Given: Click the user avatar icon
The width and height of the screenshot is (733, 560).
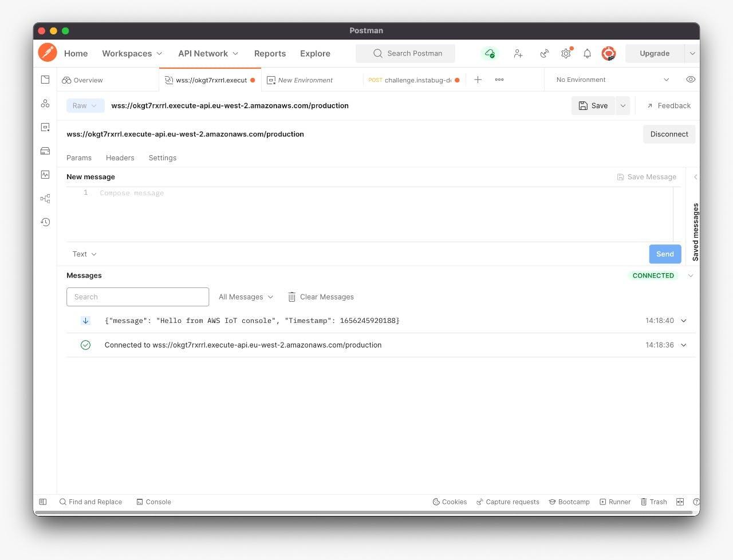Looking at the screenshot, I should click(608, 53).
